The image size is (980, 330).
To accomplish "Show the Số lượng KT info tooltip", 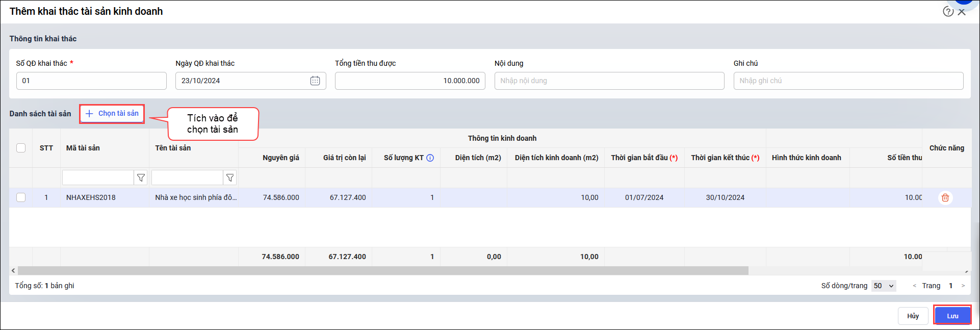I will 430,158.
